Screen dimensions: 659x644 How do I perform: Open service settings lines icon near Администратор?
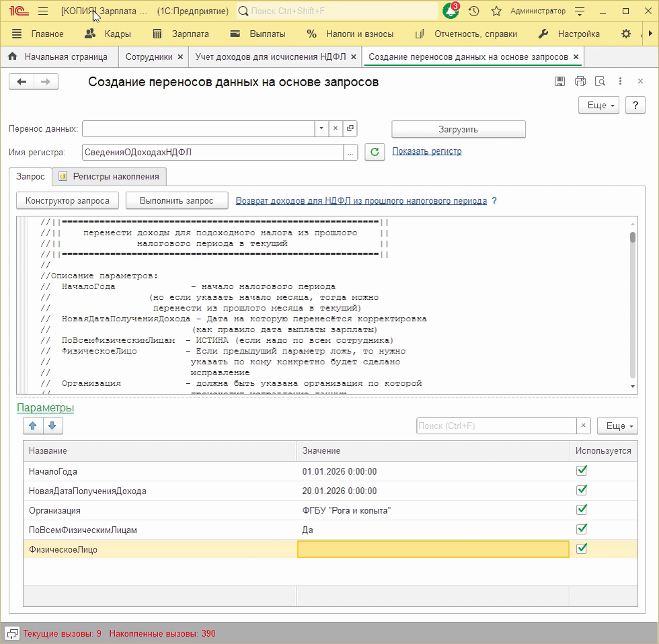coord(580,11)
